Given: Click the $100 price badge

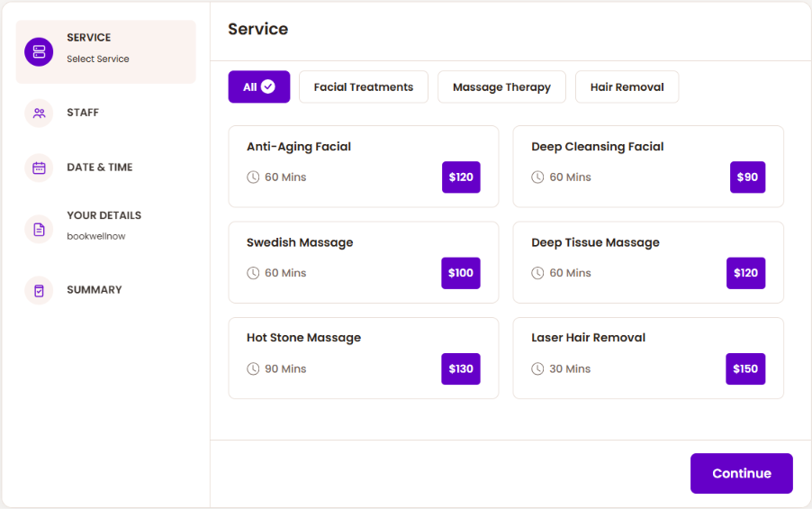Looking at the screenshot, I should (x=461, y=273).
